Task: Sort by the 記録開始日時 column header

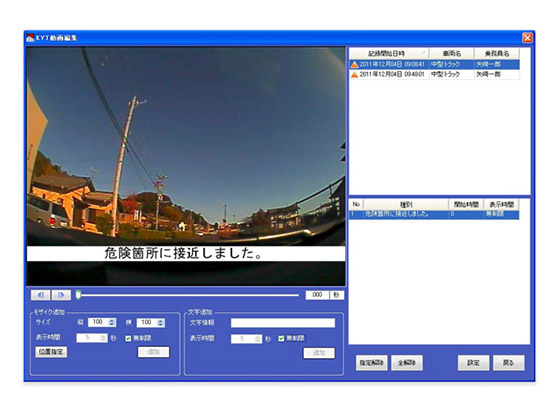Action: tap(389, 54)
